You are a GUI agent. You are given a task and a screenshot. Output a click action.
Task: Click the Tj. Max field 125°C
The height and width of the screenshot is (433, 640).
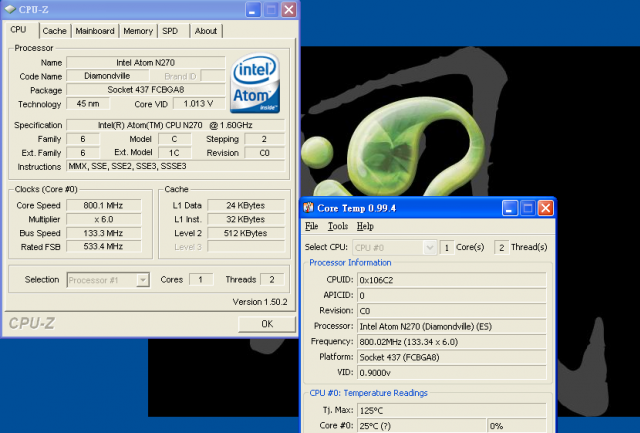click(452, 411)
